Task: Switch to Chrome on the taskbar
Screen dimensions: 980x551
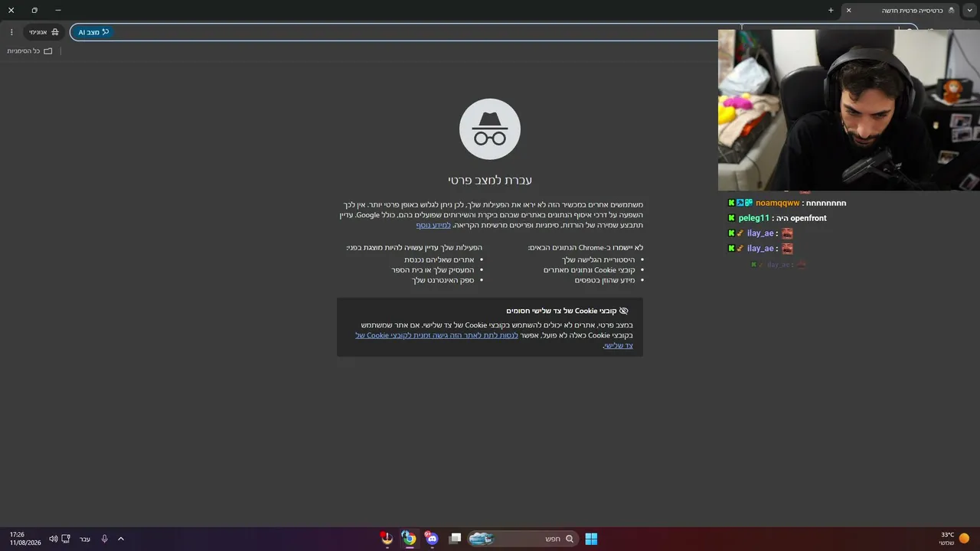Action: [409, 539]
